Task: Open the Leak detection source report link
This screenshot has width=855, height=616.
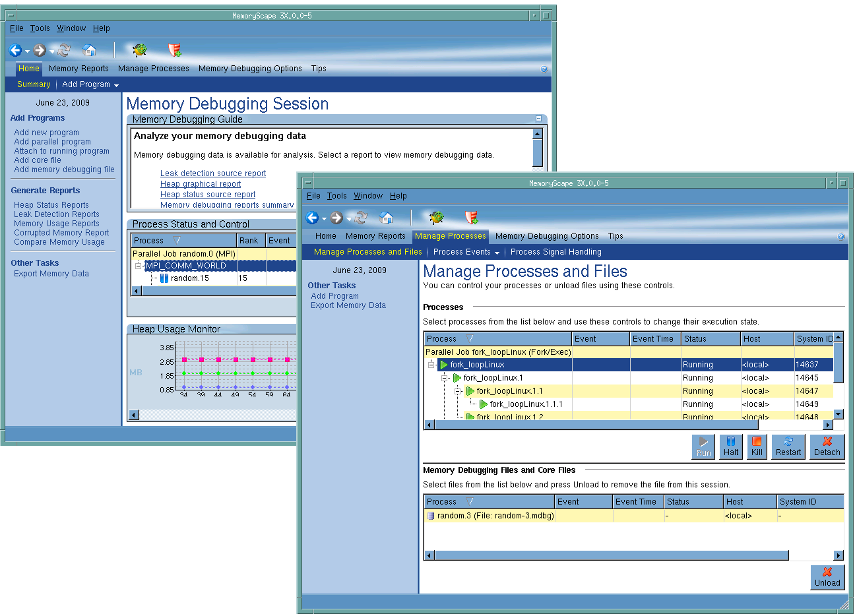Action: pyautogui.click(x=212, y=173)
